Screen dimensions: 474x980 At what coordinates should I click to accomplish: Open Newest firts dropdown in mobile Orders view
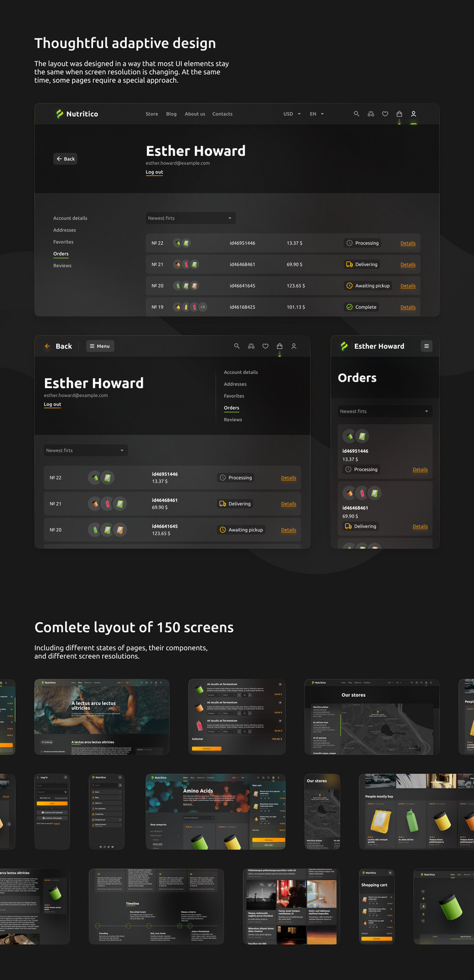tap(385, 411)
